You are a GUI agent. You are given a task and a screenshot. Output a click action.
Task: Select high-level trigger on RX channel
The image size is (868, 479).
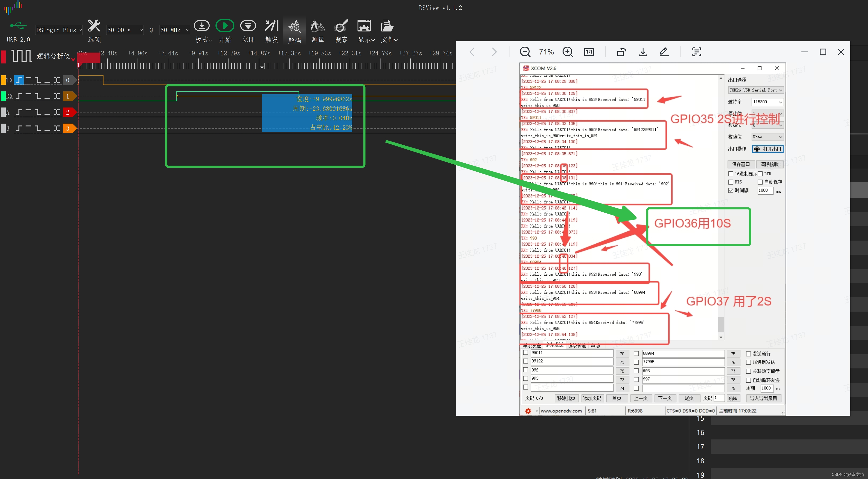(28, 96)
